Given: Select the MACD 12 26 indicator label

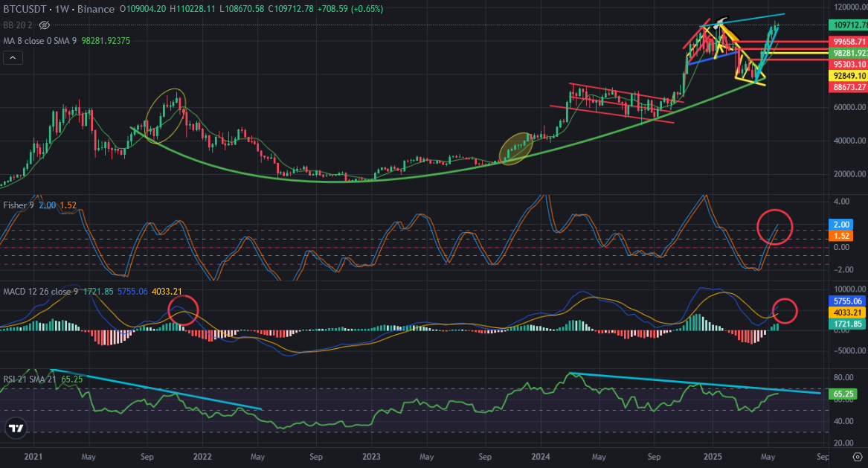Looking at the screenshot, I should click(40, 292).
